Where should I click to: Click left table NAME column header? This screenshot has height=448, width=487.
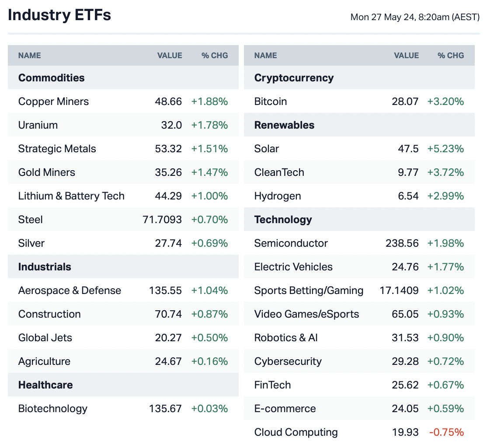click(30, 56)
